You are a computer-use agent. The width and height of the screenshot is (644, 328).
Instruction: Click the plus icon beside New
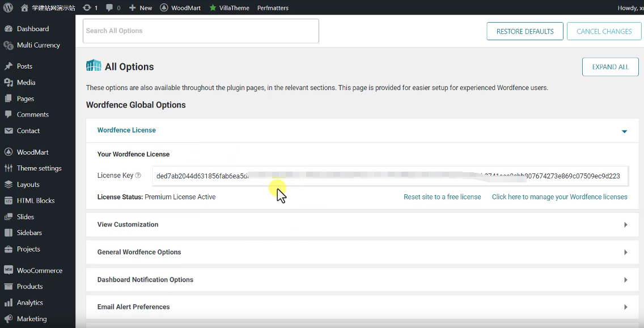(132, 7)
